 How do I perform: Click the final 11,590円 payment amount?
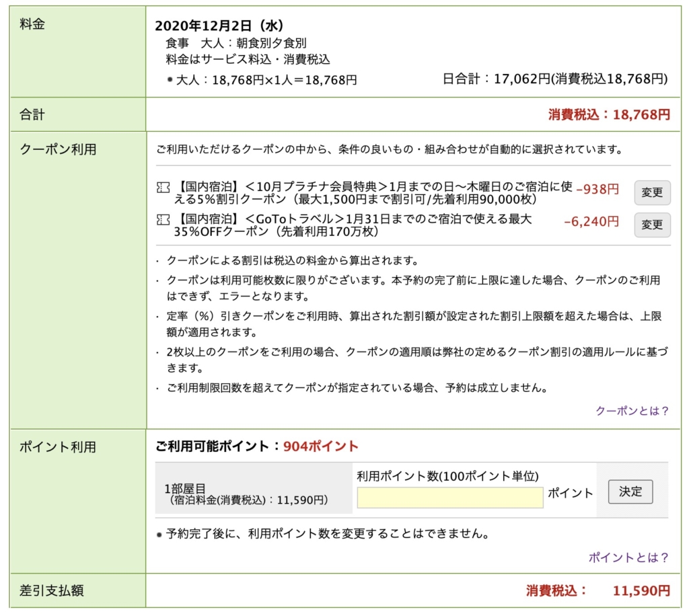(x=641, y=591)
